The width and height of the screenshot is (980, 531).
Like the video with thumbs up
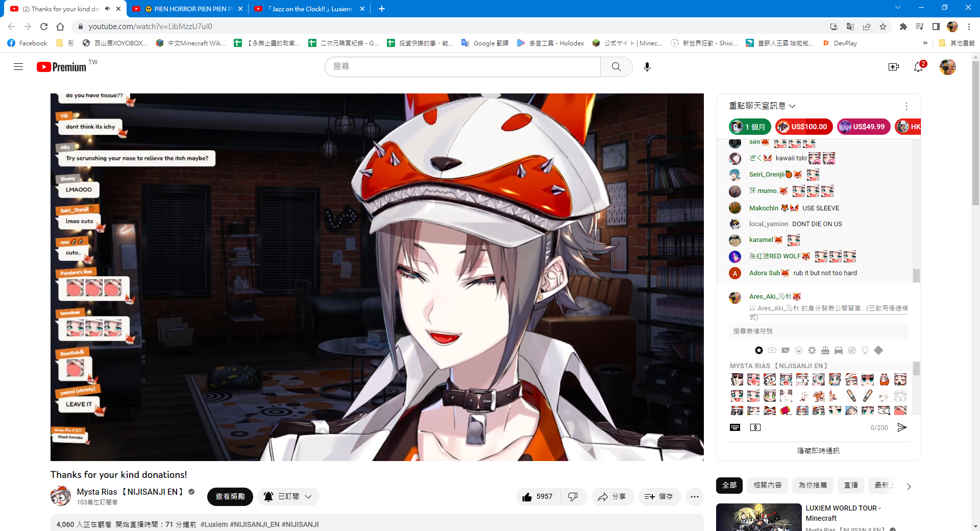(x=537, y=497)
